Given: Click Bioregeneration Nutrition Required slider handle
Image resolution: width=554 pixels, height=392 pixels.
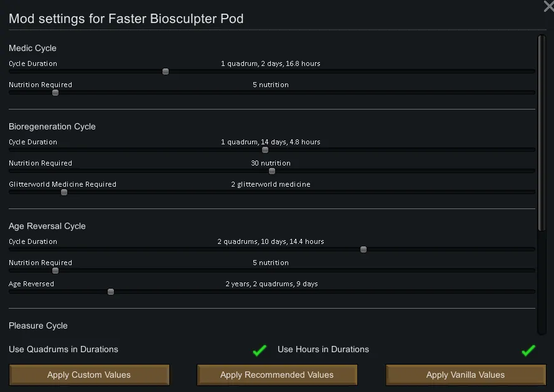Looking at the screenshot, I should tap(272, 171).
